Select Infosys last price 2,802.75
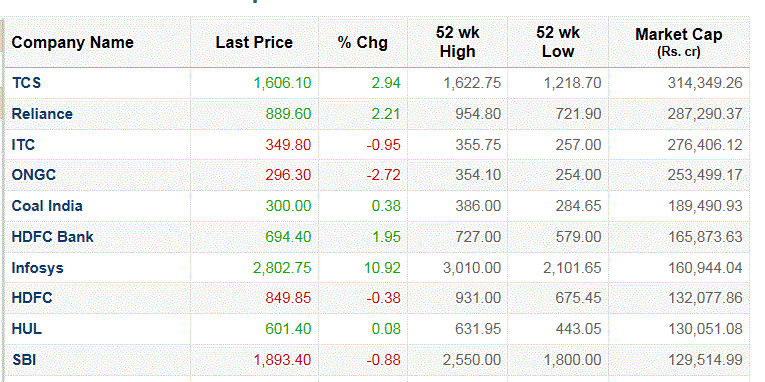This screenshot has height=382, width=765. [282, 268]
